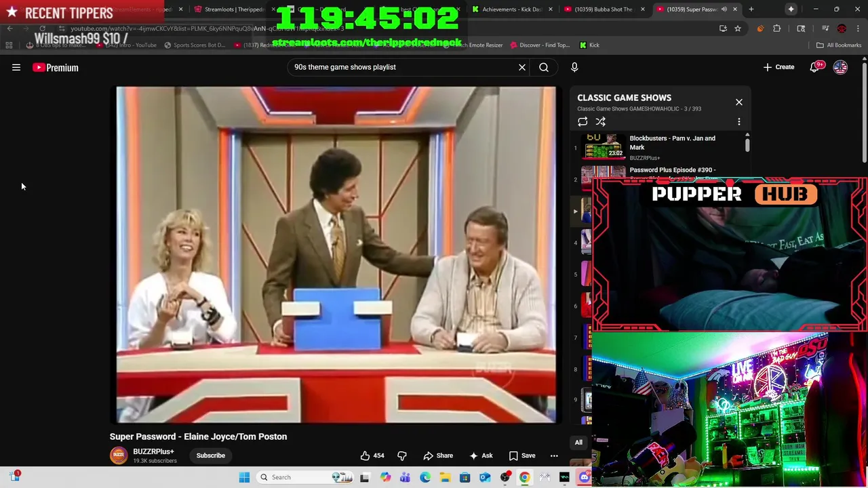Screen dimensions: 868x488
Task: Open Outlook from the taskbar
Action: (485, 477)
